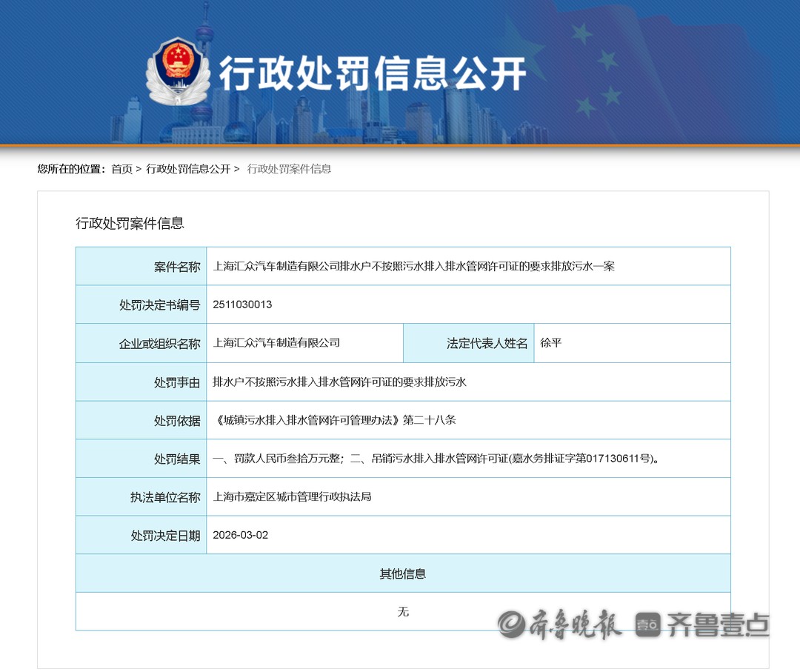This screenshot has height=672, width=800.
Task: Select legal representative name 徐平
Action: pos(550,343)
